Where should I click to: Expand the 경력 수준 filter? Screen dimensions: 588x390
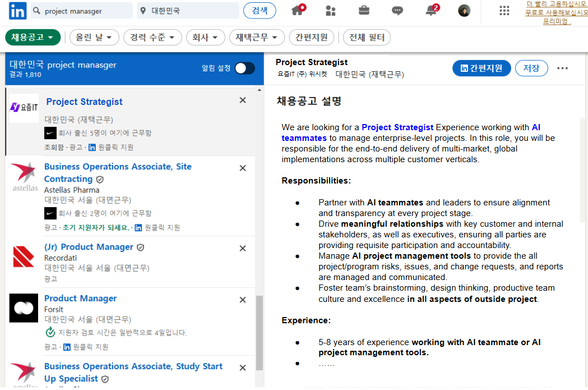(x=152, y=37)
